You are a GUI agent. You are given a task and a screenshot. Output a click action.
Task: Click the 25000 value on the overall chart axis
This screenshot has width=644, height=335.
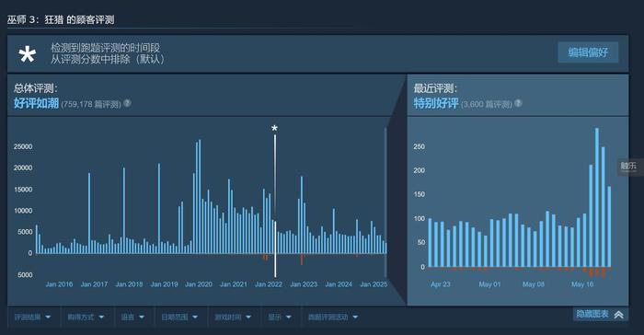tap(23, 146)
